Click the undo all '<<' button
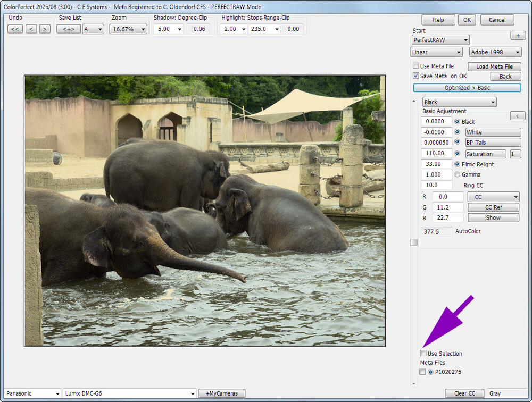The width and height of the screenshot is (532, 402). pyautogui.click(x=15, y=29)
